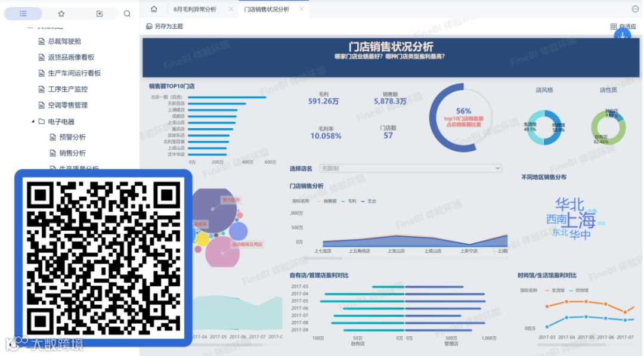Click the 北京一期 bar in TOP10 chart
Viewport: 644px width, 356px height.
coord(227,97)
